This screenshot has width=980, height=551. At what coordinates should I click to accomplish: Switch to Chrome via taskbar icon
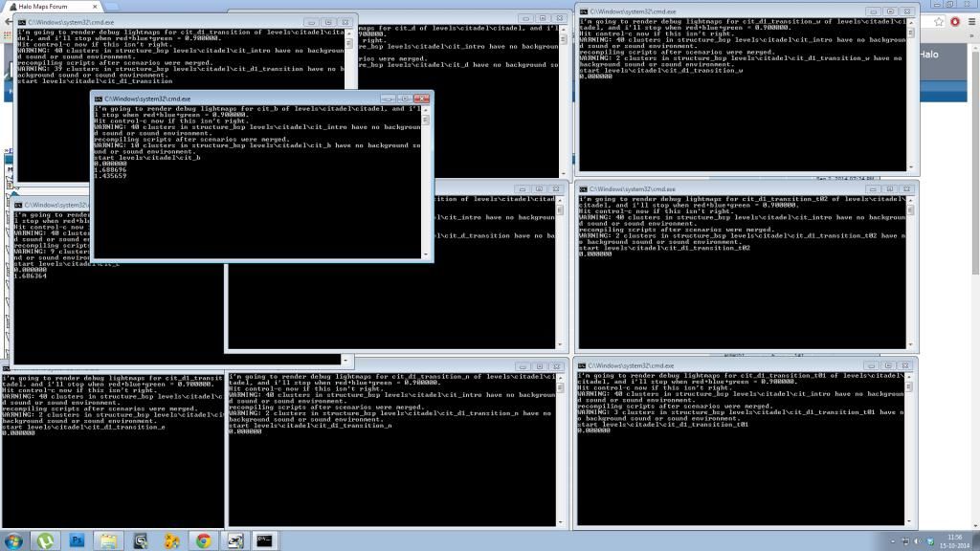(203, 540)
